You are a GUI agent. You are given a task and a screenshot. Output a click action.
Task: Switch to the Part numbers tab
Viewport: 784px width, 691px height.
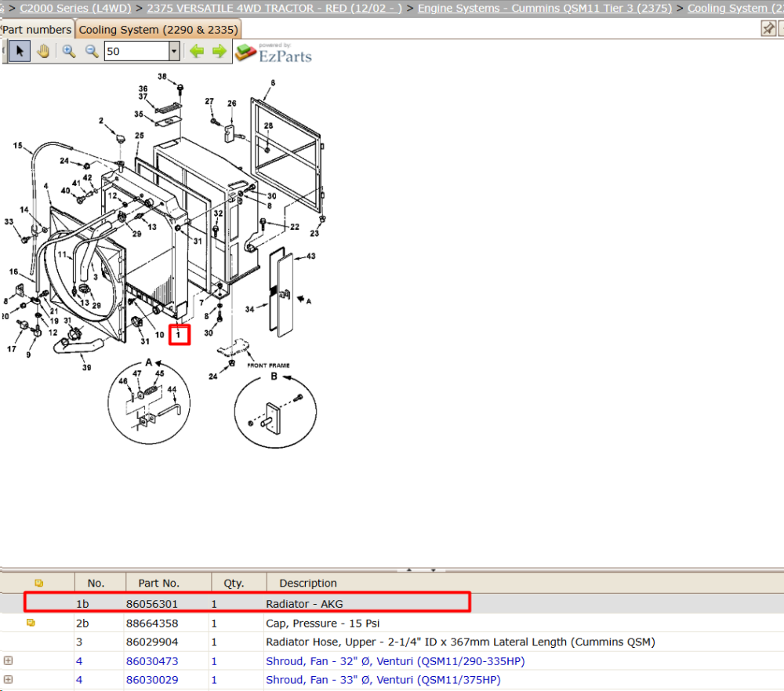(37, 30)
